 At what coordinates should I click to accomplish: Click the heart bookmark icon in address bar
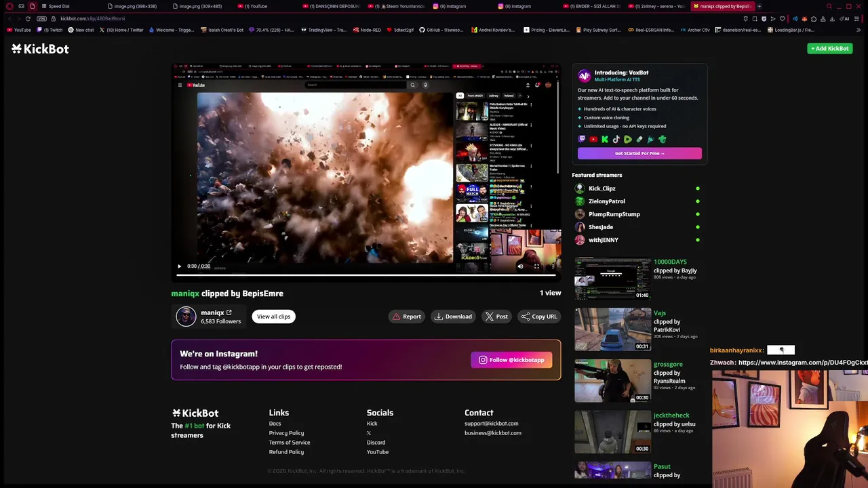(x=782, y=18)
